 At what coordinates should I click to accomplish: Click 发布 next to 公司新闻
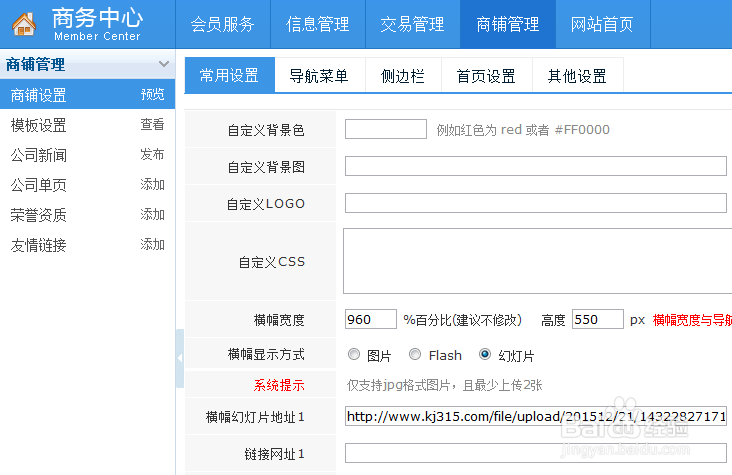tap(152, 154)
